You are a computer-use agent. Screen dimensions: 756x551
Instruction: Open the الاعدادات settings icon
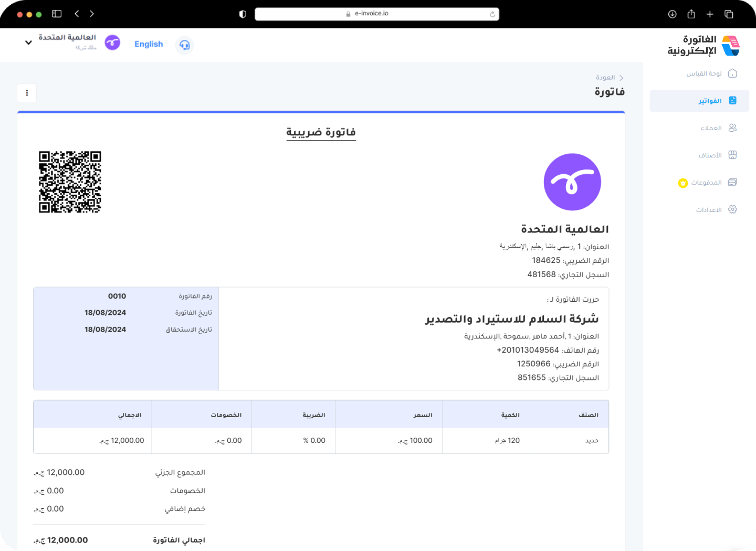coord(733,209)
